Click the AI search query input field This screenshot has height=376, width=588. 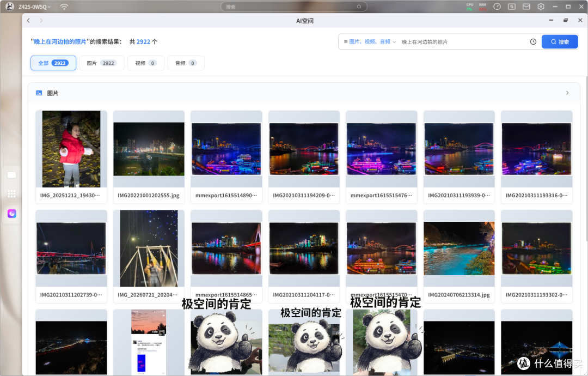[x=463, y=41]
